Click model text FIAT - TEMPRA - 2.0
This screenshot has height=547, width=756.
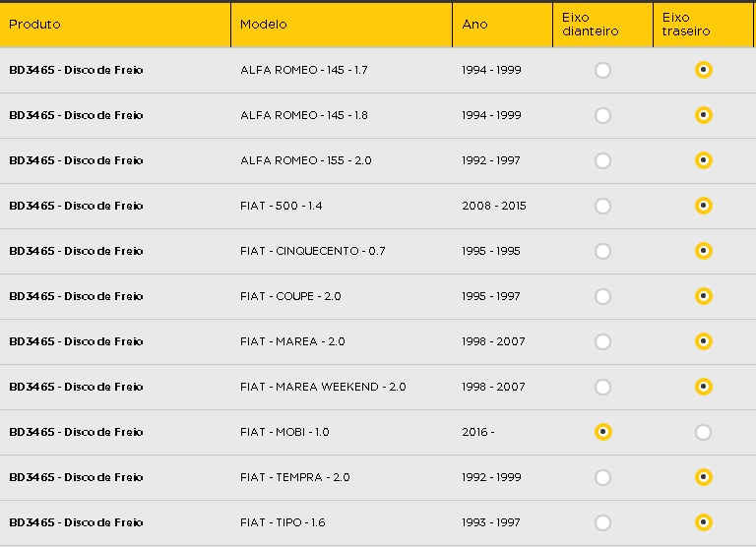[294, 477]
